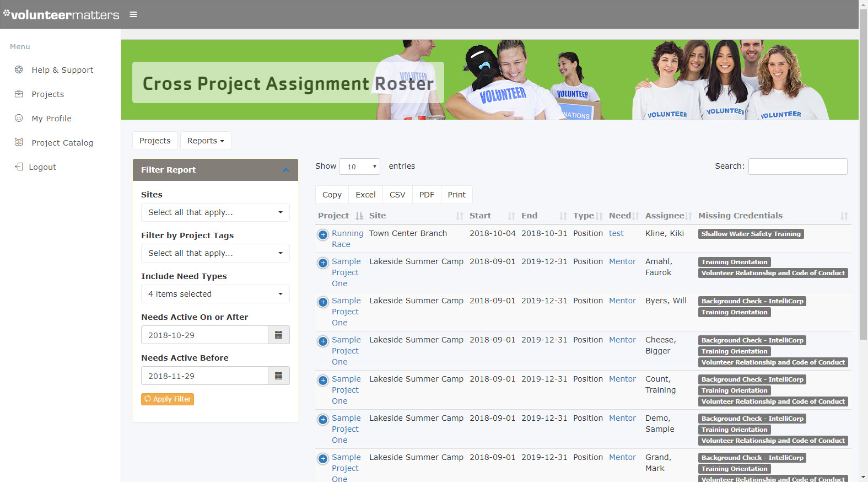The height and width of the screenshot is (482, 868).
Task: Open Project Catalog in the sidebar
Action: click(62, 143)
